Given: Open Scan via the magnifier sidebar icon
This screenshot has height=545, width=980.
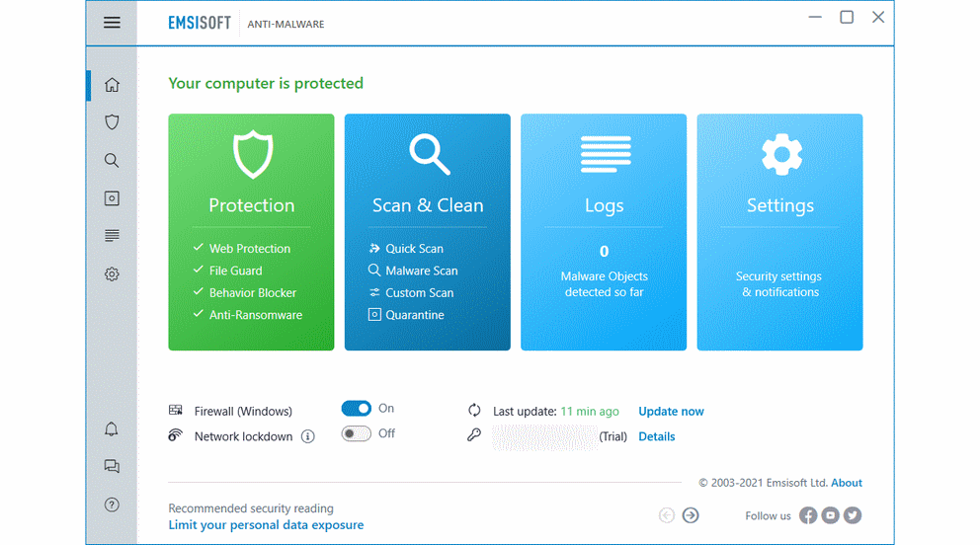Looking at the screenshot, I should coord(112,161).
